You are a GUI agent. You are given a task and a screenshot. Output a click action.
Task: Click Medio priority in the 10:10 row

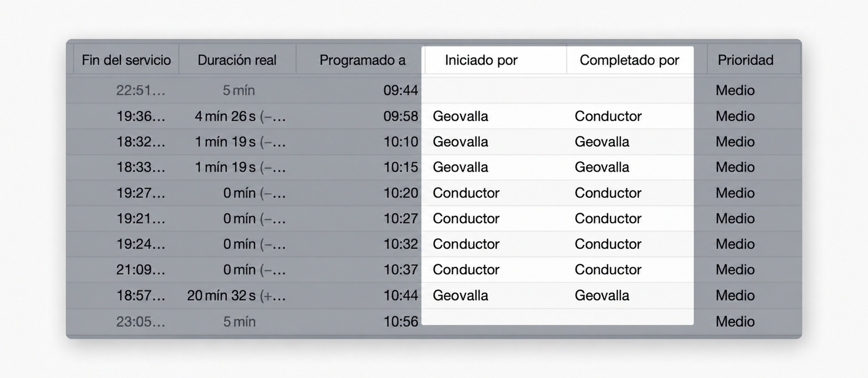click(735, 142)
